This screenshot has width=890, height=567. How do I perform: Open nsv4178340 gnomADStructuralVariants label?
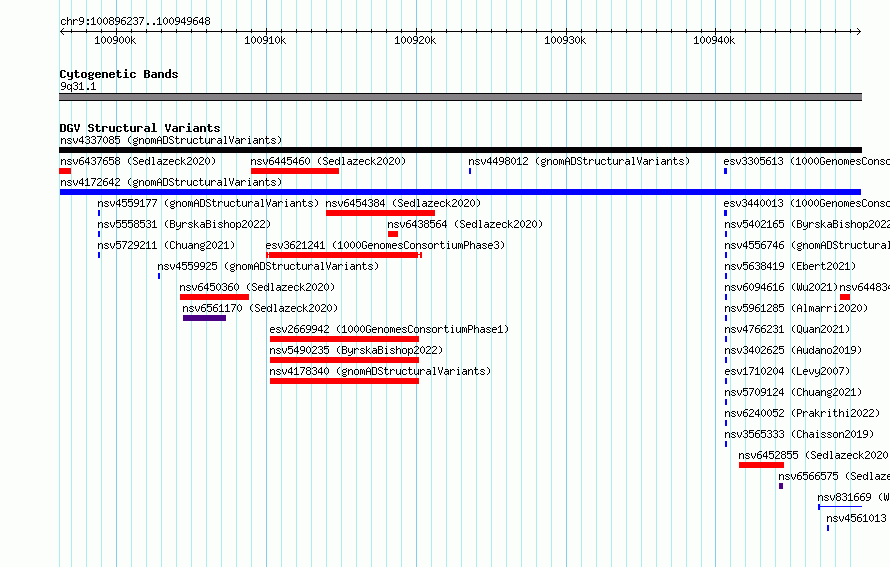coord(380,371)
